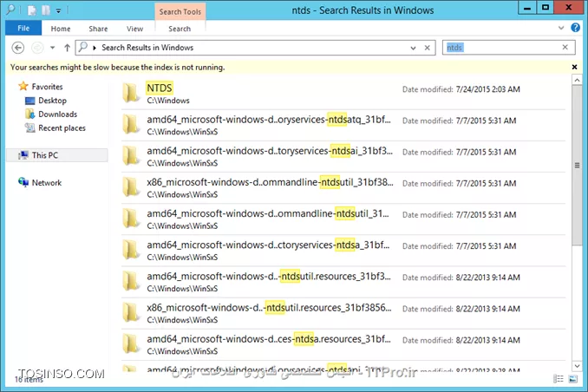The height and width of the screenshot is (392, 588).
Task: Click folder icon of amd64 ommandline-ntdsutil result
Action: coord(130,219)
